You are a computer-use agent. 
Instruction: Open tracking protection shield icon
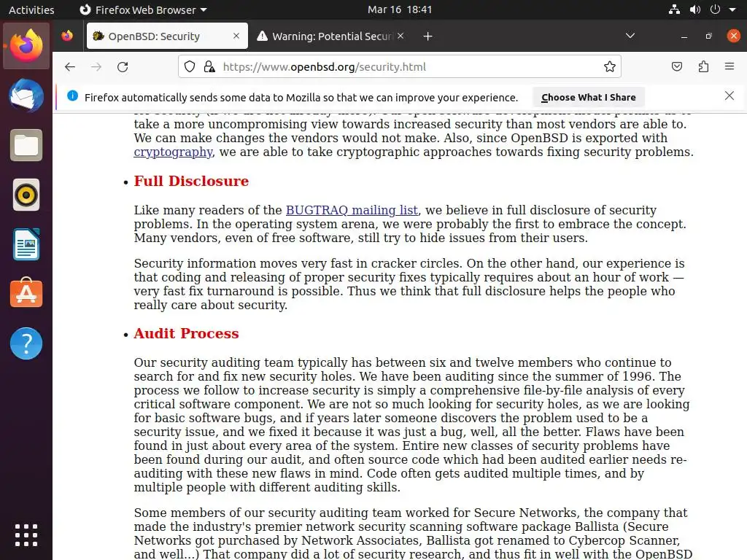(190, 66)
